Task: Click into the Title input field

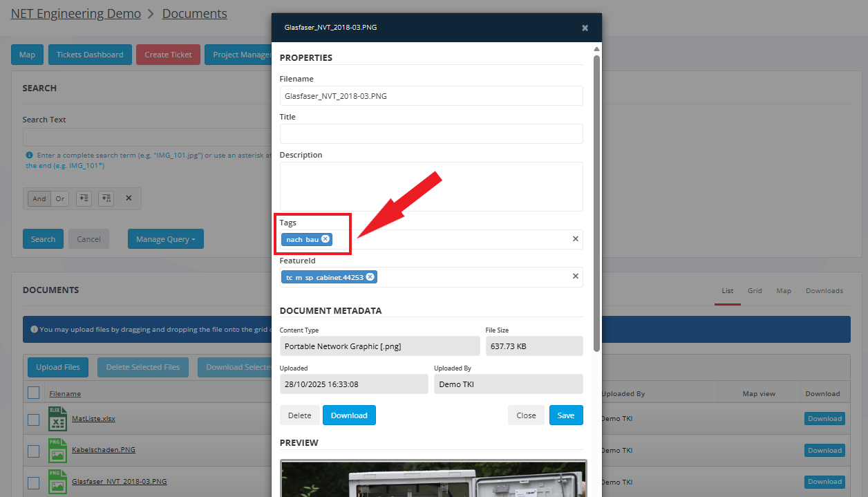Action: coord(431,133)
